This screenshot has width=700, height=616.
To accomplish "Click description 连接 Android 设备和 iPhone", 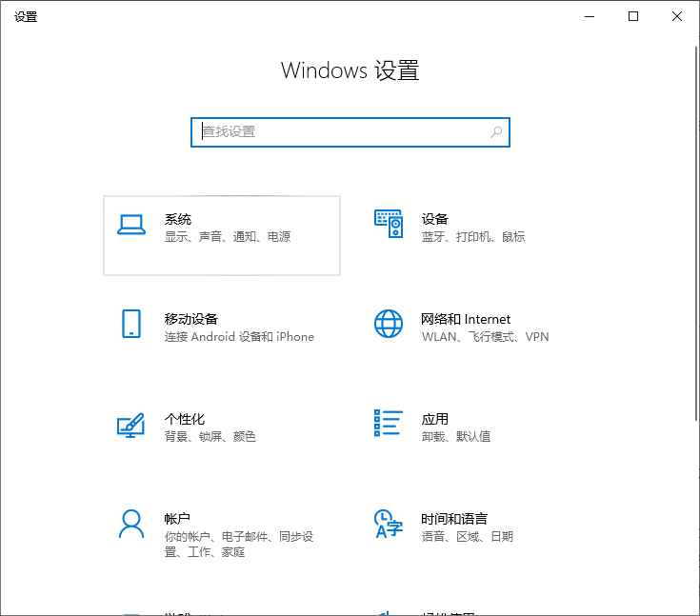I will [x=239, y=337].
